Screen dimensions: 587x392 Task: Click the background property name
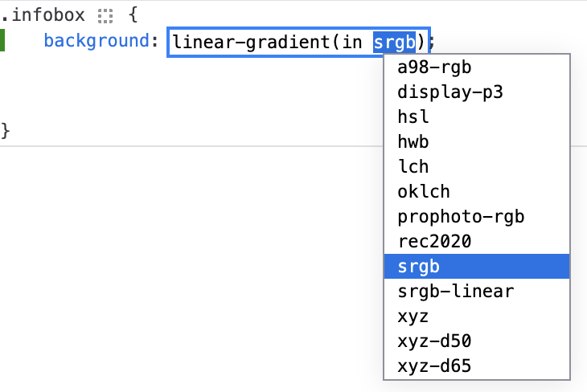point(96,42)
